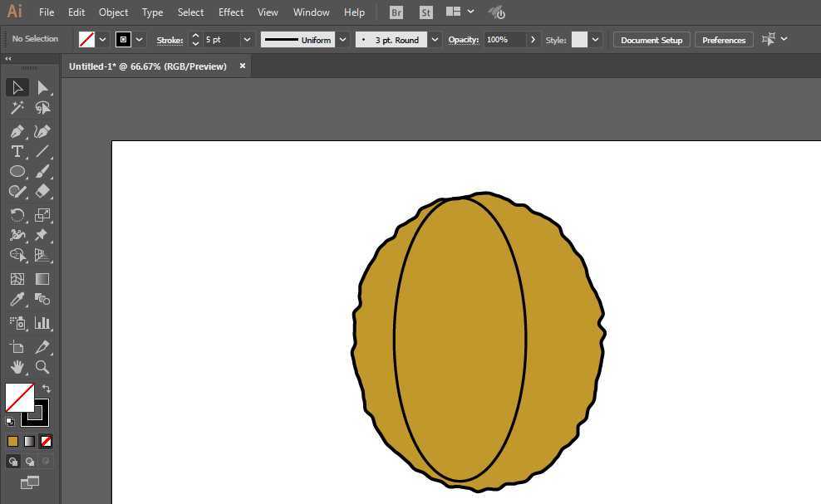Select the Line Segment tool

click(x=42, y=151)
